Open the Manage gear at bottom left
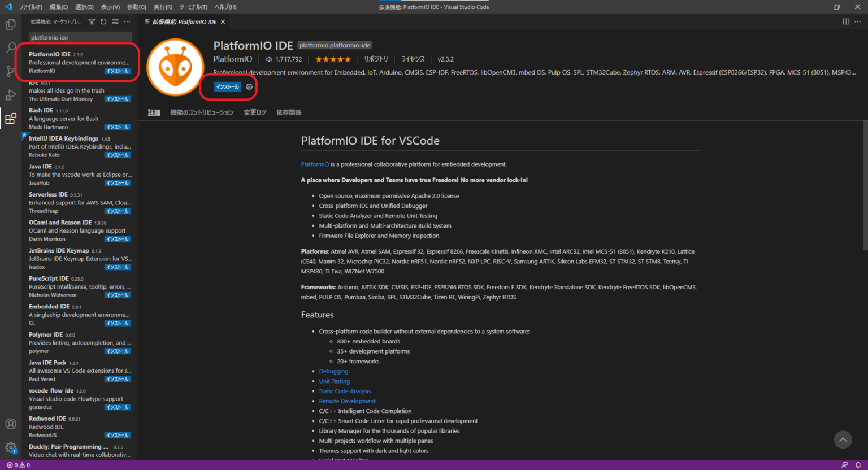Viewport: 868px width, 470px height. pyautogui.click(x=11, y=448)
